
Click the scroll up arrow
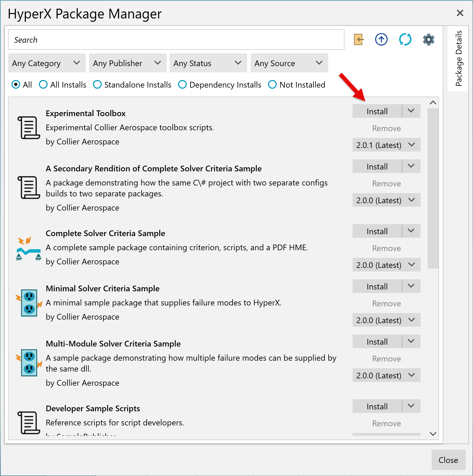[x=433, y=103]
